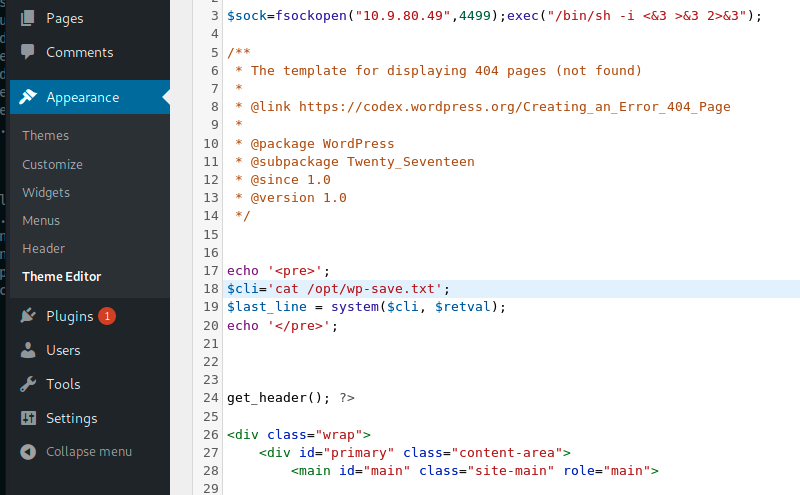Click the Tools wrench icon
The image size is (800, 495).
pyautogui.click(x=28, y=384)
